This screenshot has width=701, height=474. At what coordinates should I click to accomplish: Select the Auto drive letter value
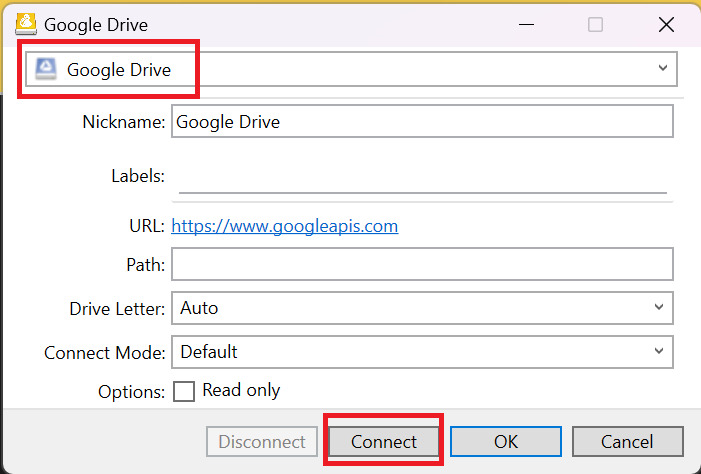click(x=199, y=308)
